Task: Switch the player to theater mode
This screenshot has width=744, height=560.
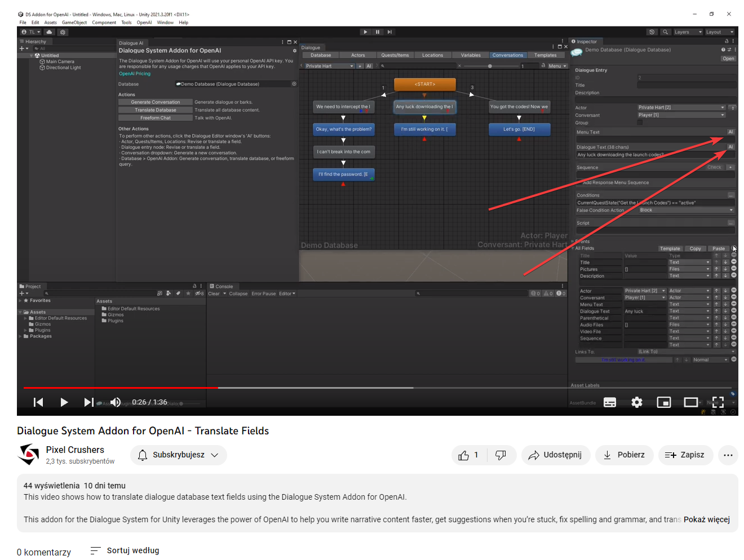Action: pos(691,402)
